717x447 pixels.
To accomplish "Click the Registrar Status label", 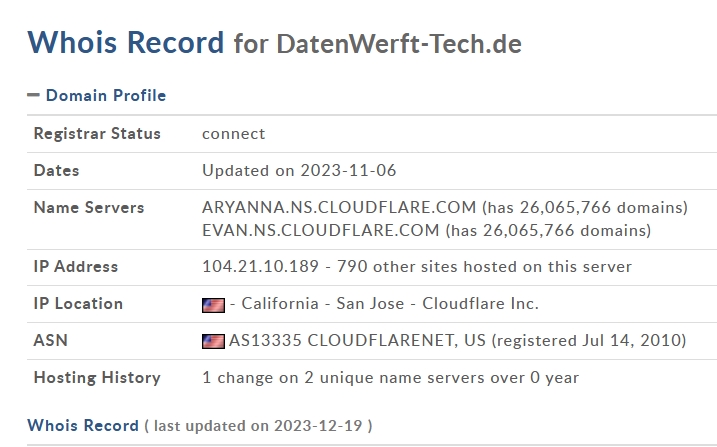I will [97, 133].
